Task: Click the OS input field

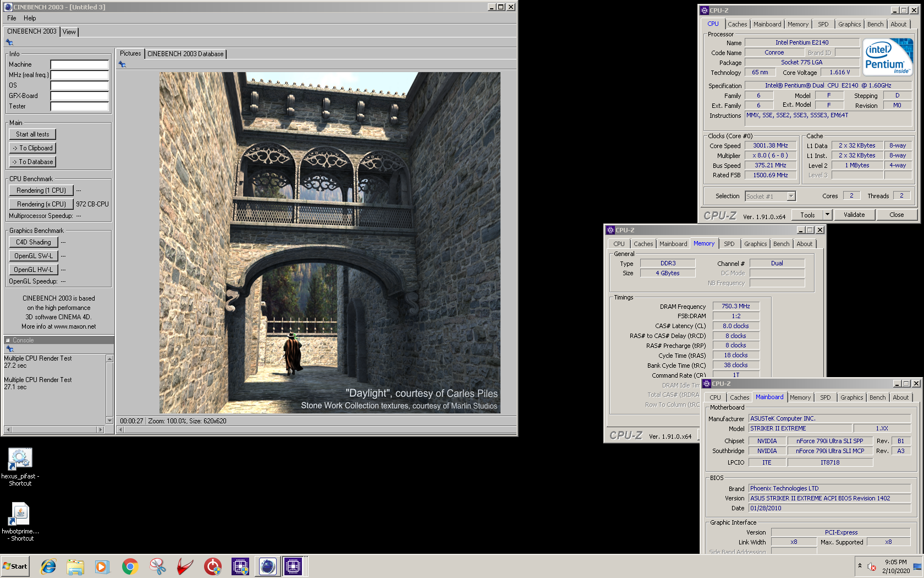Action: coord(80,85)
